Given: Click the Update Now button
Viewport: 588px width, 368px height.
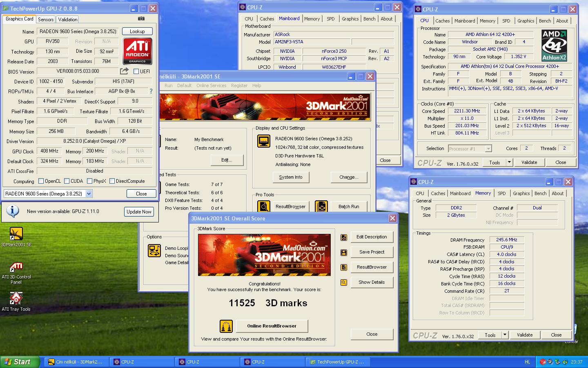Looking at the screenshot, I should coord(139,211).
